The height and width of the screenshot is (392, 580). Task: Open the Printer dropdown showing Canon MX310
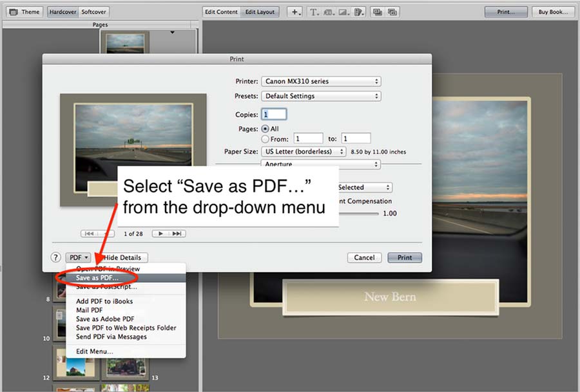pos(320,82)
